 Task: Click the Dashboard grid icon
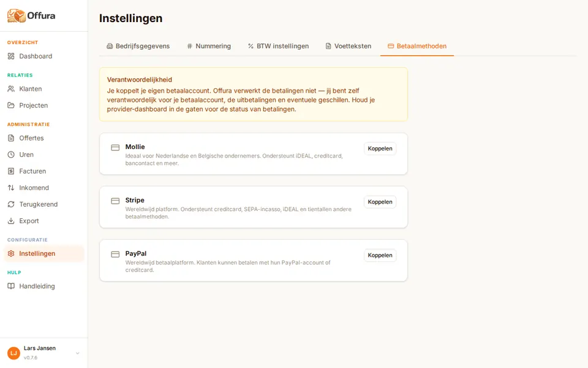pyautogui.click(x=11, y=56)
